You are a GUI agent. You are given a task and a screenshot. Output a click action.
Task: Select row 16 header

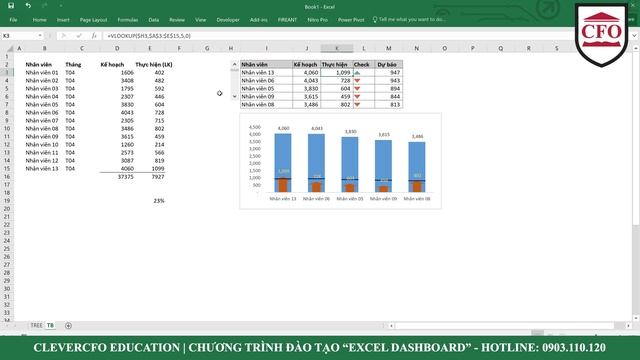[x=7, y=176]
